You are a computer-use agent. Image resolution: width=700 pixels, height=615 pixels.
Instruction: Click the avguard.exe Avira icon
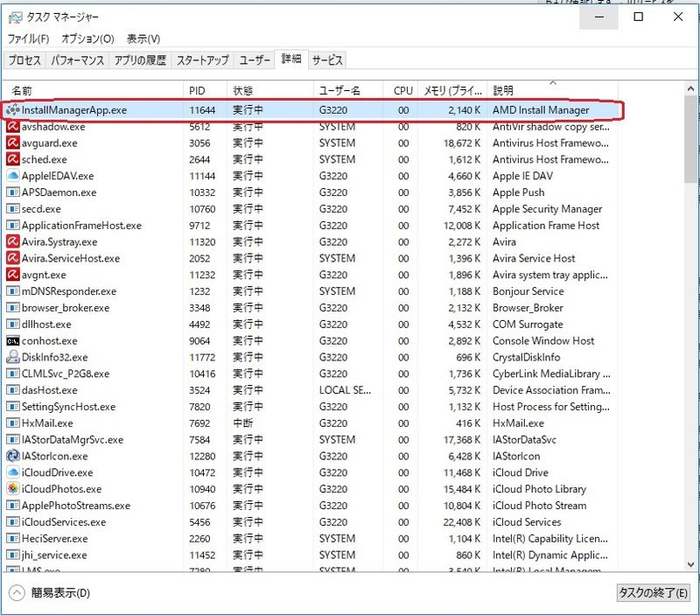point(13,143)
